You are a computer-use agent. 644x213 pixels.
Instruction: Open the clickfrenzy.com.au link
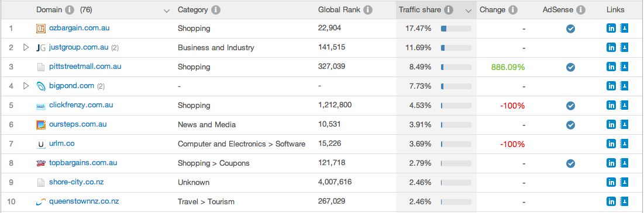81,105
